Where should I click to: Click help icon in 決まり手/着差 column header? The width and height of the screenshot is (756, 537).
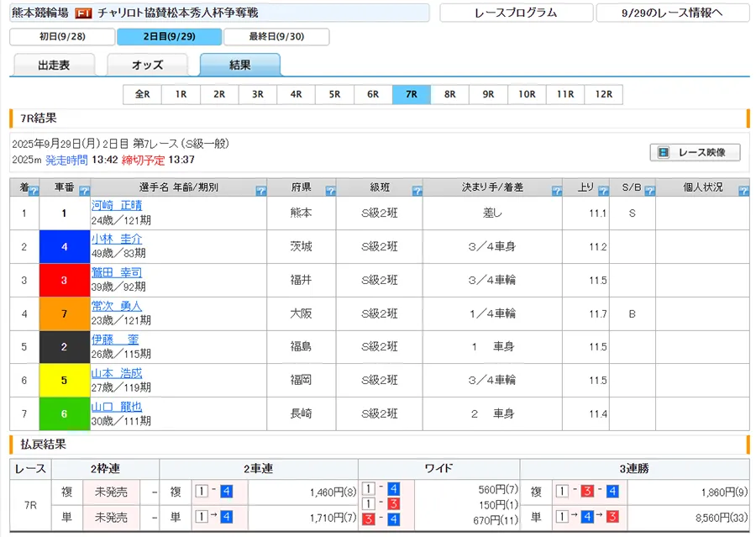click(x=556, y=192)
